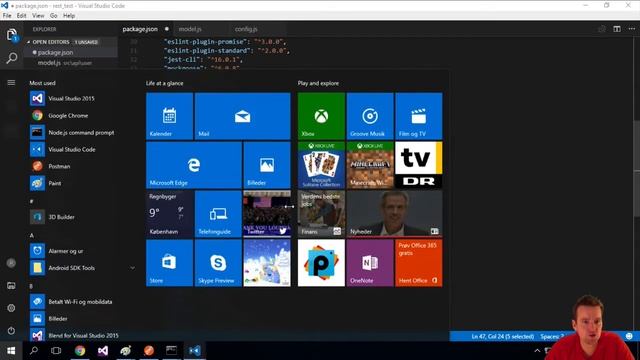Open the Solitaire Collection tile
The height and width of the screenshot is (360, 640).
(321, 165)
